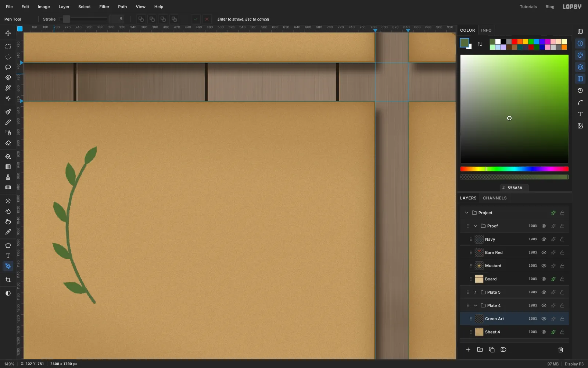Open the History panel icon
Viewport: 588px width, 368px height.
coord(580,91)
